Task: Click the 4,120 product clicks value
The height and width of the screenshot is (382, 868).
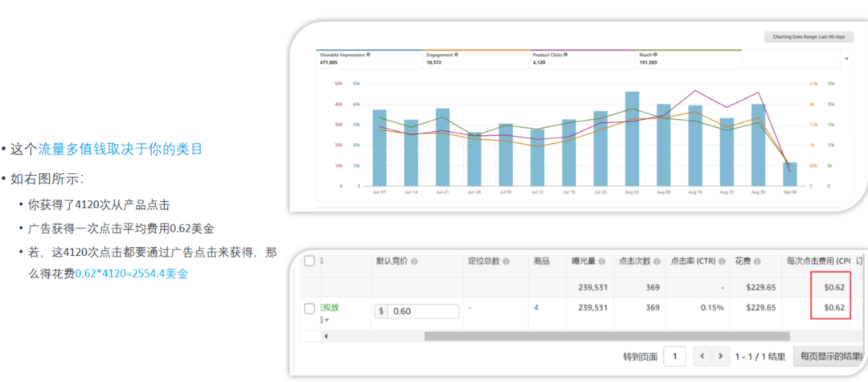Action: point(539,63)
